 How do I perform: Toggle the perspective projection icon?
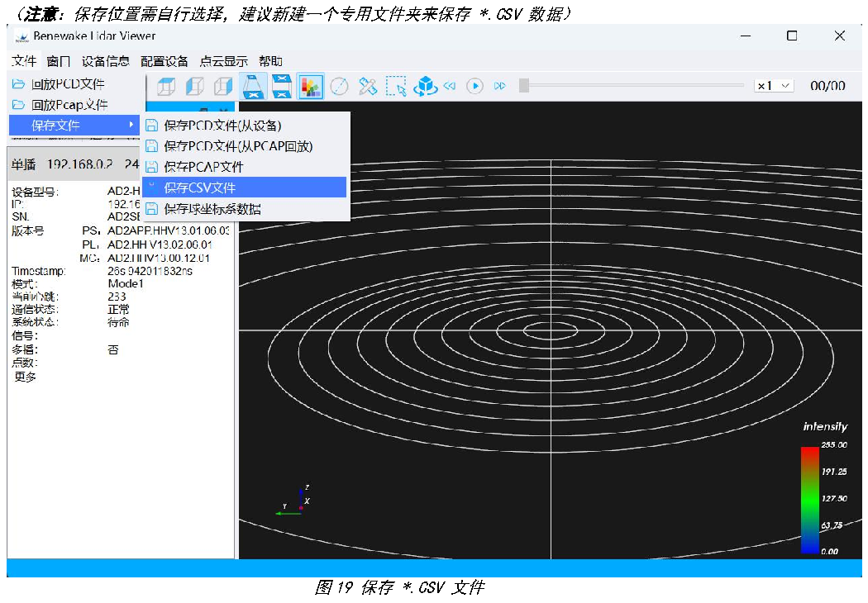[253, 86]
